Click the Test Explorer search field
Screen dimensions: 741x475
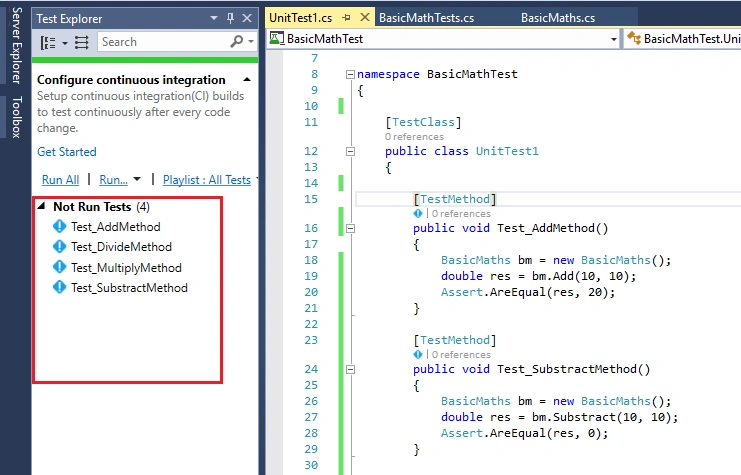(165, 42)
